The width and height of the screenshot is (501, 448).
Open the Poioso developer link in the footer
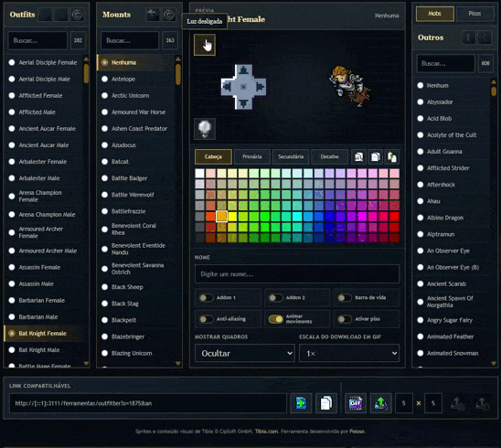pos(357,432)
